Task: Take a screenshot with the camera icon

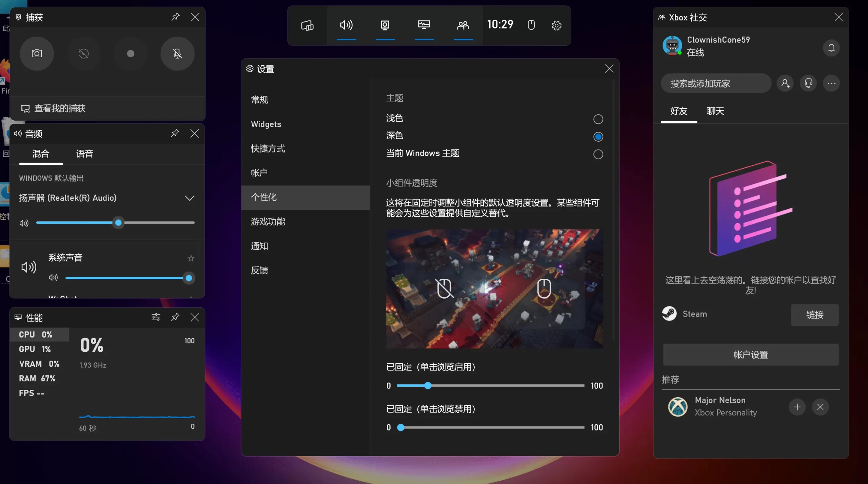Action: 37,54
